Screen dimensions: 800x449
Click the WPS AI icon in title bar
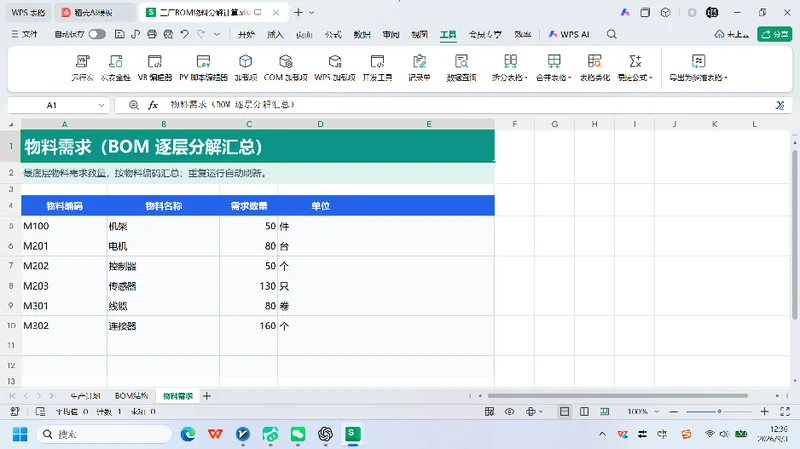(x=625, y=12)
